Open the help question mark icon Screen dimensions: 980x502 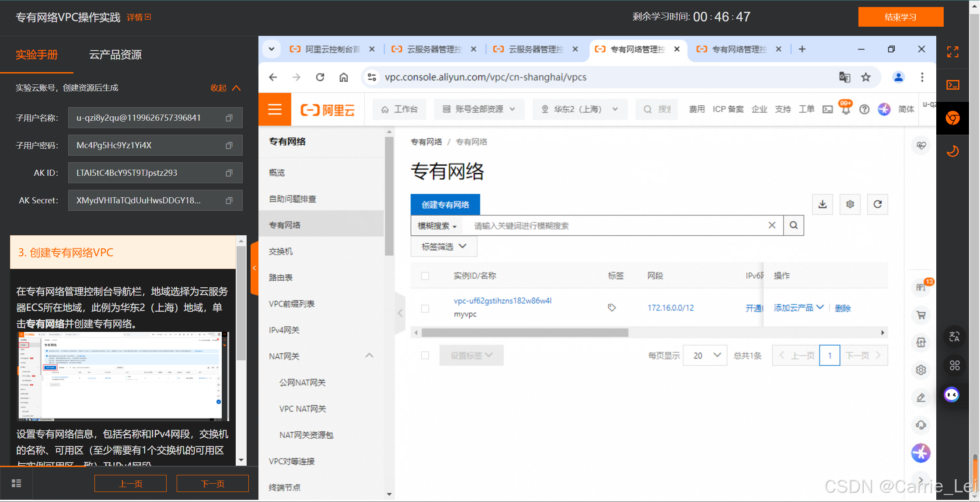click(864, 109)
